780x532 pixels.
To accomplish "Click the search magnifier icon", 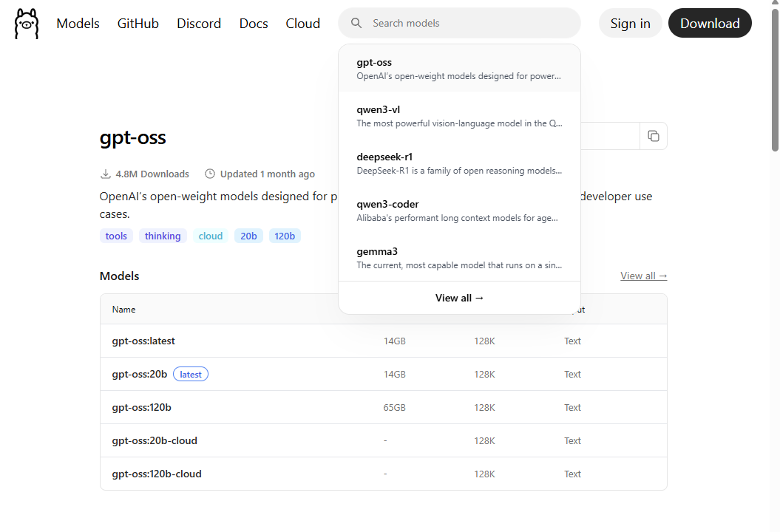I will (356, 24).
